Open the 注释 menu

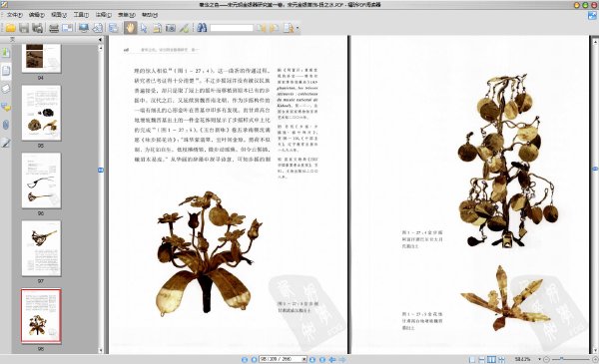point(103,15)
